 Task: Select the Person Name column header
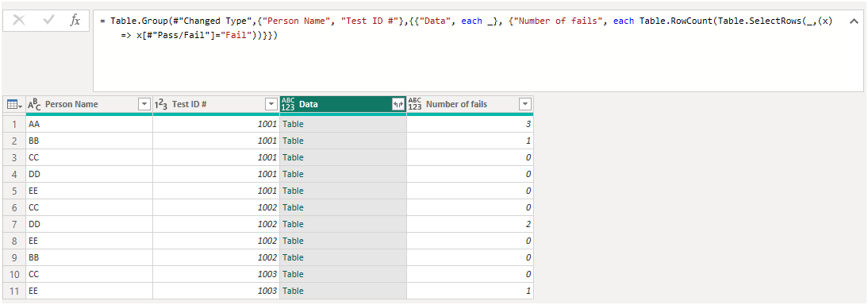tap(89, 104)
